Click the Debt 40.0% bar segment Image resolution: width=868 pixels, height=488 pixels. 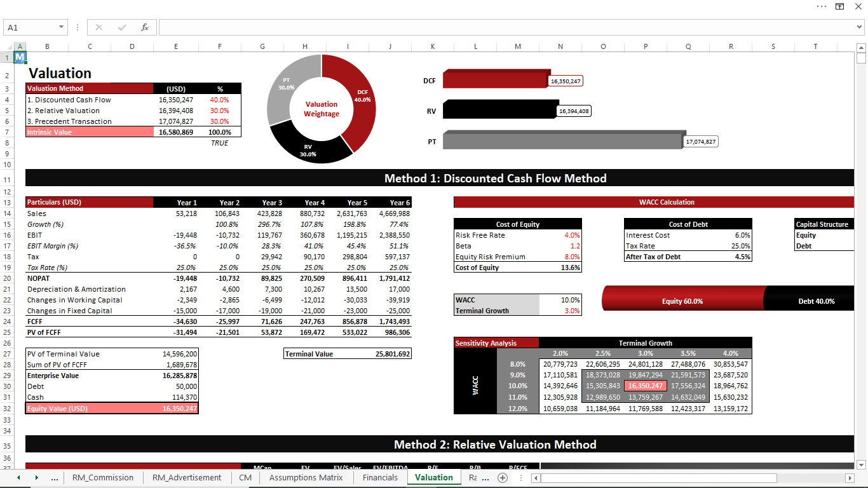tap(809, 301)
